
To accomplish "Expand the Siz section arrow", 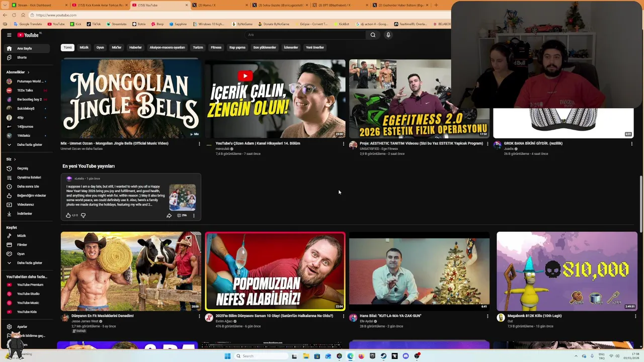I will (x=15, y=159).
